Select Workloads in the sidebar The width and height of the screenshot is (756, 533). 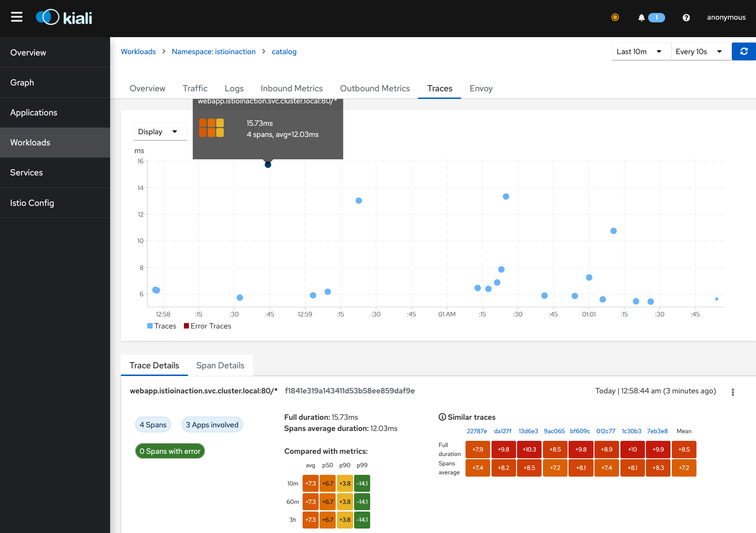[55, 142]
